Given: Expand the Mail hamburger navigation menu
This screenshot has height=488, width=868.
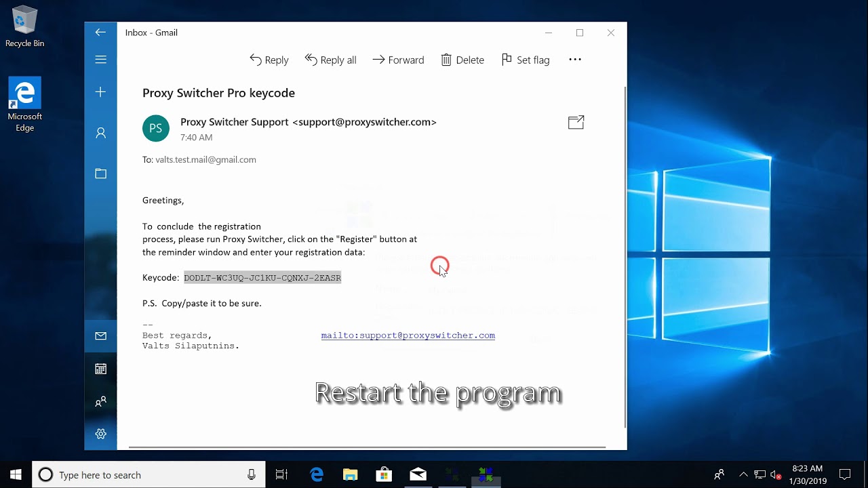Looking at the screenshot, I should tap(100, 60).
